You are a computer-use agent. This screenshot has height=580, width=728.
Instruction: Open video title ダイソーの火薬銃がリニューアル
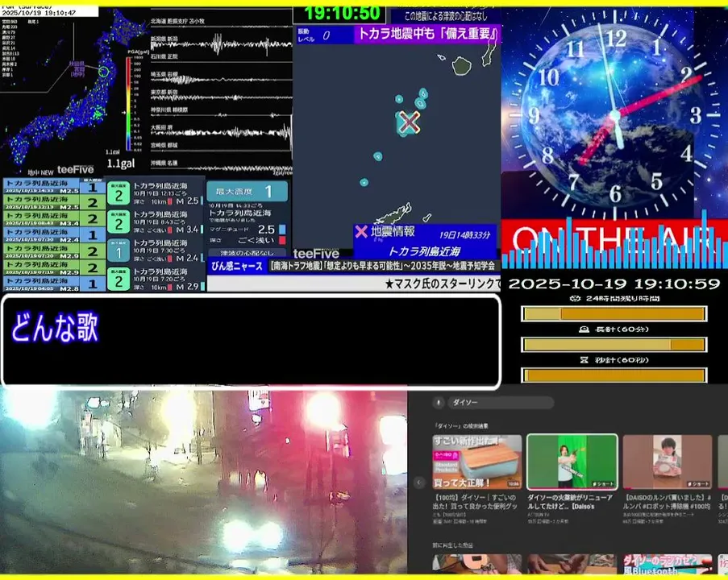point(570,502)
